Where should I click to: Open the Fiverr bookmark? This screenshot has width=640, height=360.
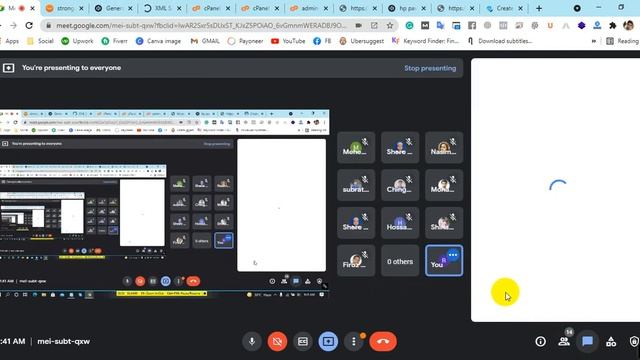pyautogui.click(x=115, y=41)
